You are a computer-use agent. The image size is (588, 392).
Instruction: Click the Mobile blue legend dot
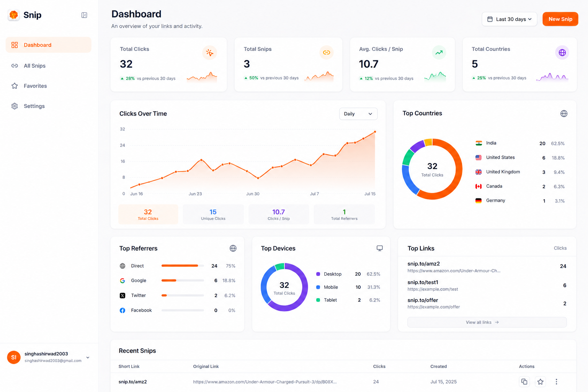pyautogui.click(x=318, y=287)
